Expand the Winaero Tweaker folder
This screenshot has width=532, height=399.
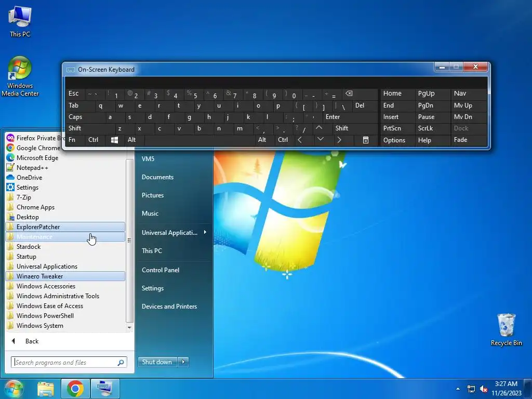click(x=65, y=276)
